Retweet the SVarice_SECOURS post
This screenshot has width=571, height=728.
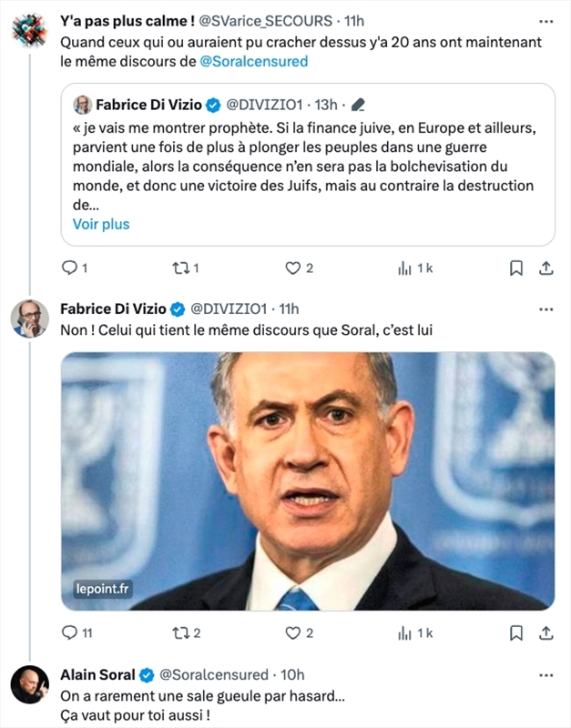(x=179, y=268)
